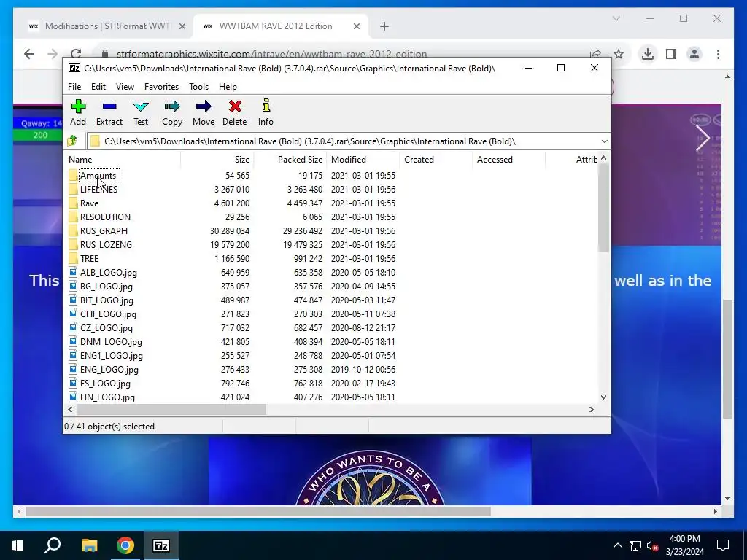Select the RUS_LOZENG folder
Image resolution: width=747 pixels, height=560 pixels.
[x=106, y=244]
